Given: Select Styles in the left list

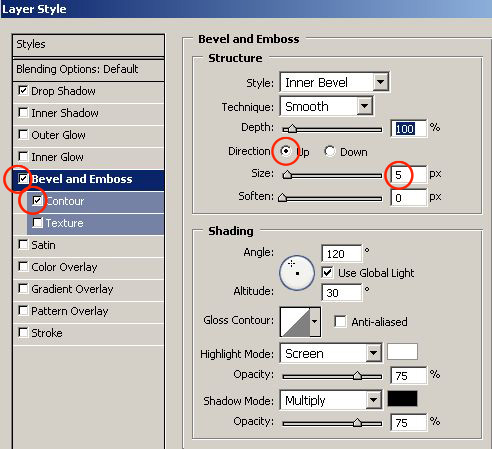Looking at the screenshot, I should click(88, 45).
